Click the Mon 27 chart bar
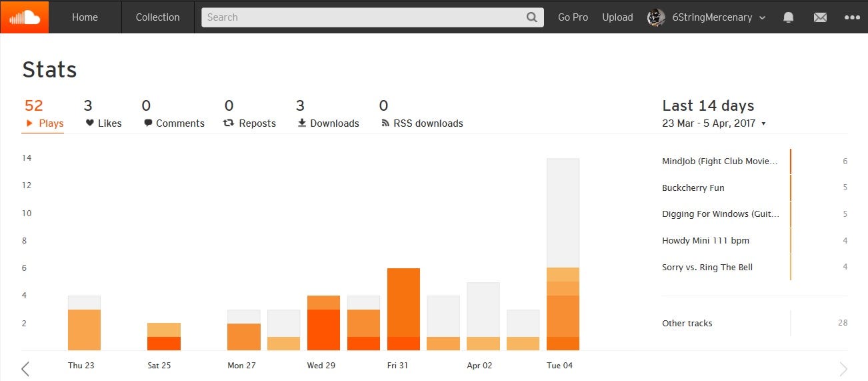868x381 pixels. coord(244,330)
